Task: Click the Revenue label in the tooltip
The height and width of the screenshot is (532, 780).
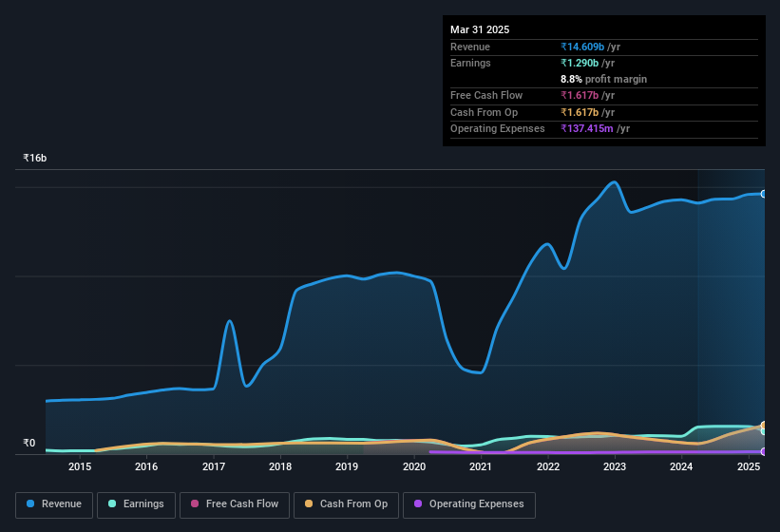Action: pyautogui.click(x=470, y=47)
